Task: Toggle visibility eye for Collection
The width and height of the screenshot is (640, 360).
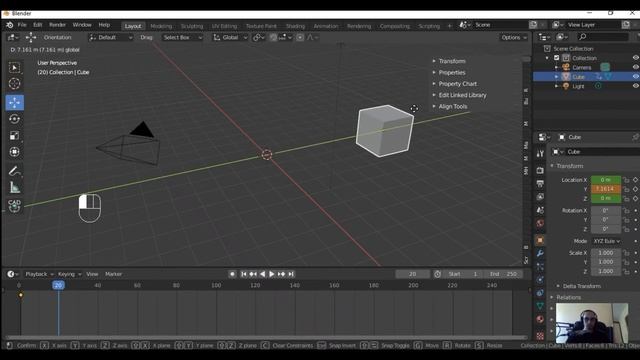Action: click(635, 58)
